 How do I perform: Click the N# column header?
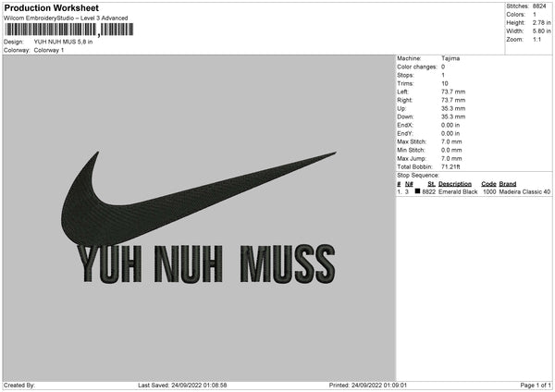[409, 184]
